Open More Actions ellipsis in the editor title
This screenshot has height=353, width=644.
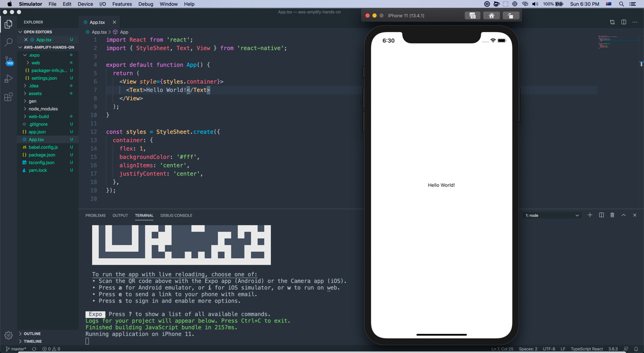pos(635,22)
